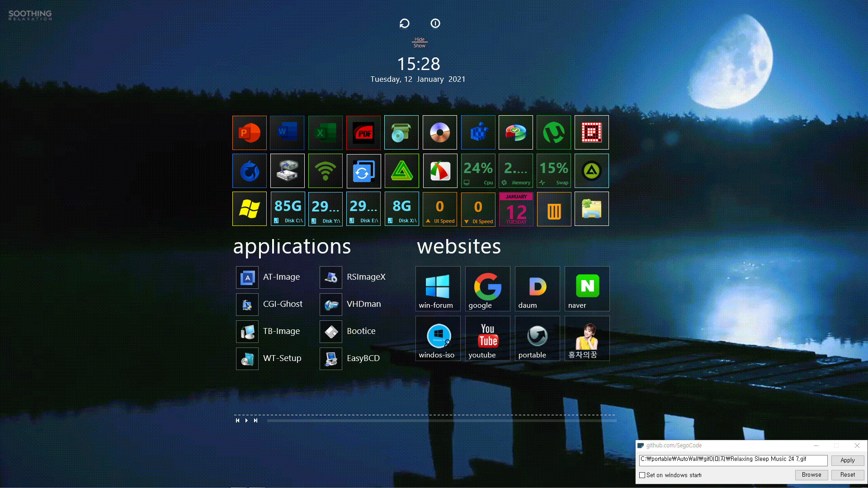
Task: Open the daum website tile
Action: pyautogui.click(x=537, y=289)
